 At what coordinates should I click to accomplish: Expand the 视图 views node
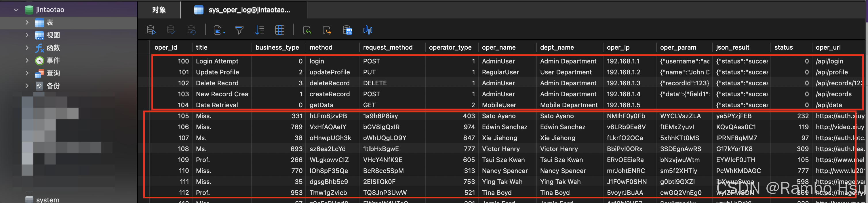click(x=27, y=35)
